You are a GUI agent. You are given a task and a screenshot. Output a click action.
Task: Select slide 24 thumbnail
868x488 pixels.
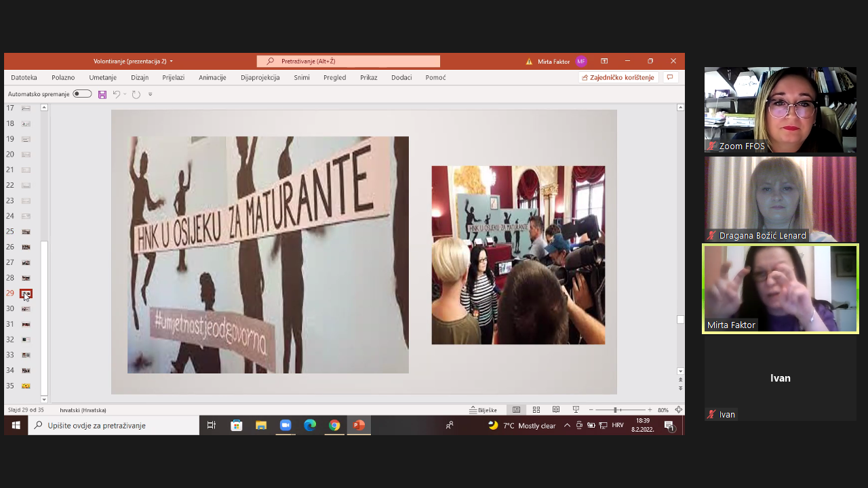pyautogui.click(x=26, y=216)
